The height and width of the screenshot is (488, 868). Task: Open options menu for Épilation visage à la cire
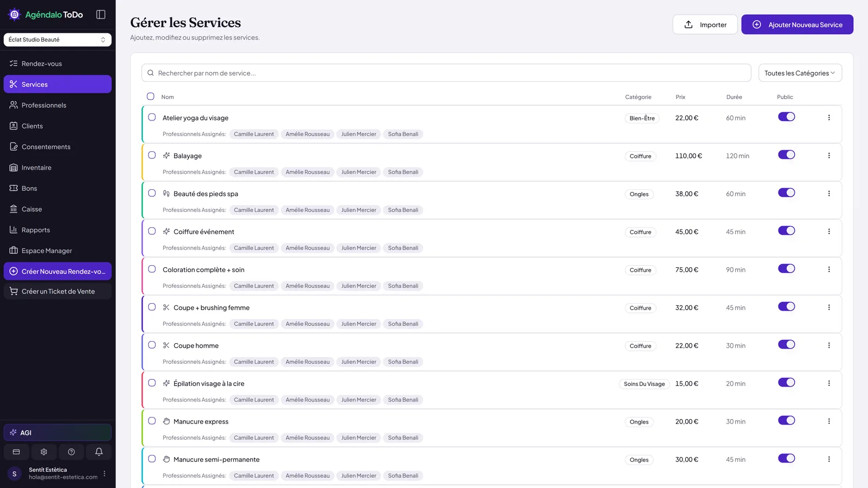click(829, 383)
